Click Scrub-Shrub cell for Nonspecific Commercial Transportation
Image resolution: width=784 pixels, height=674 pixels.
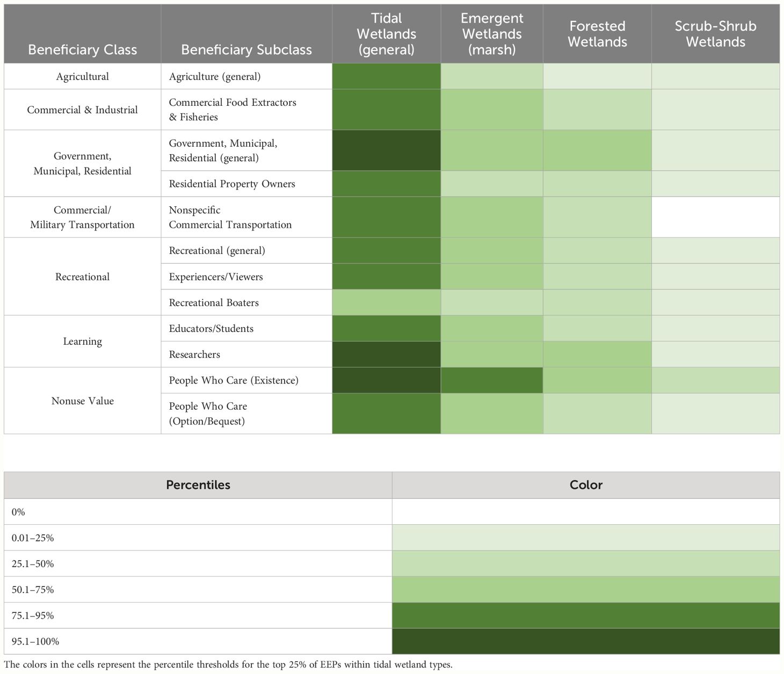point(715,217)
